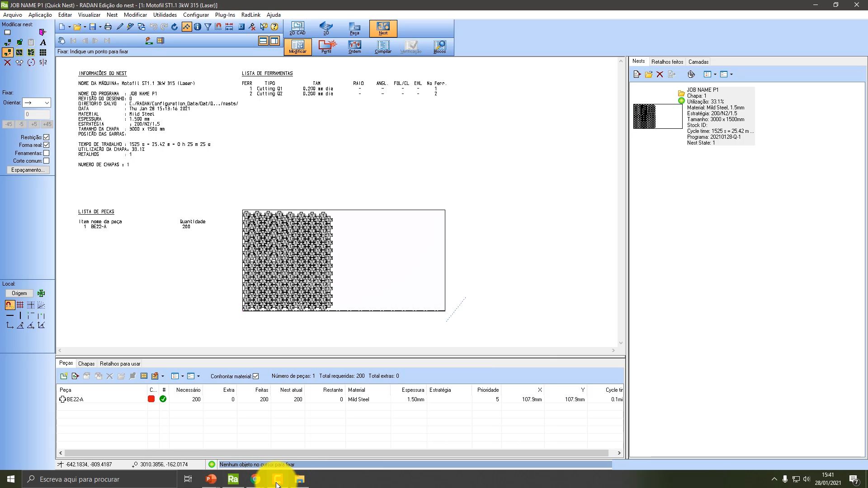868x488 pixels.
Task: Switch to the Camadas tab
Action: click(x=698, y=62)
